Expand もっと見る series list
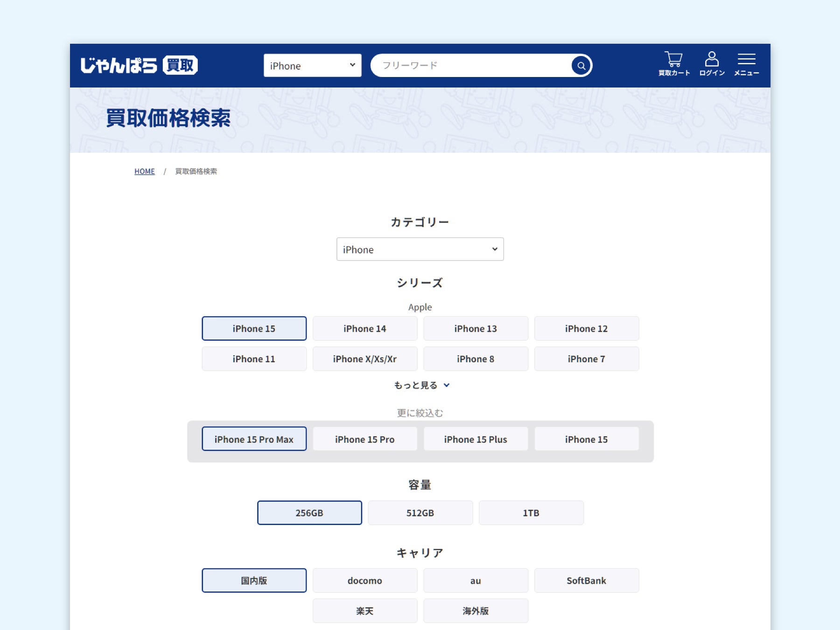The height and width of the screenshot is (630, 840). pos(421,385)
